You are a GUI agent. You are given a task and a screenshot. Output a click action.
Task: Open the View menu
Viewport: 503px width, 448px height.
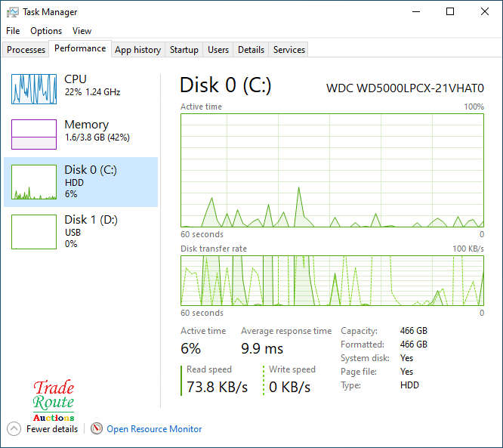coord(82,31)
